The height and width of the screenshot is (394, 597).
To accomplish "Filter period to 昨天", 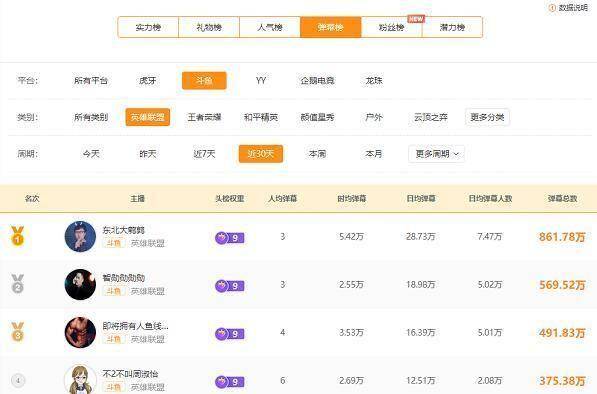I will (148, 154).
